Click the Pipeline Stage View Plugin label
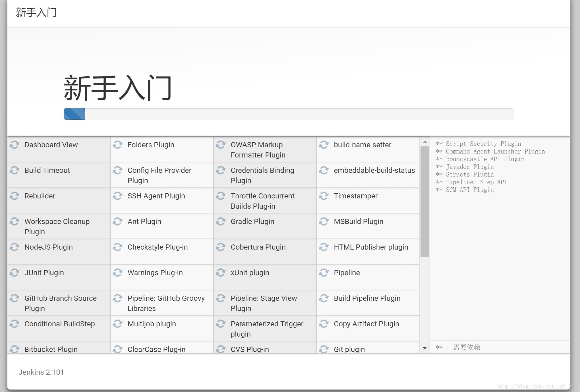580x392 pixels. click(263, 303)
